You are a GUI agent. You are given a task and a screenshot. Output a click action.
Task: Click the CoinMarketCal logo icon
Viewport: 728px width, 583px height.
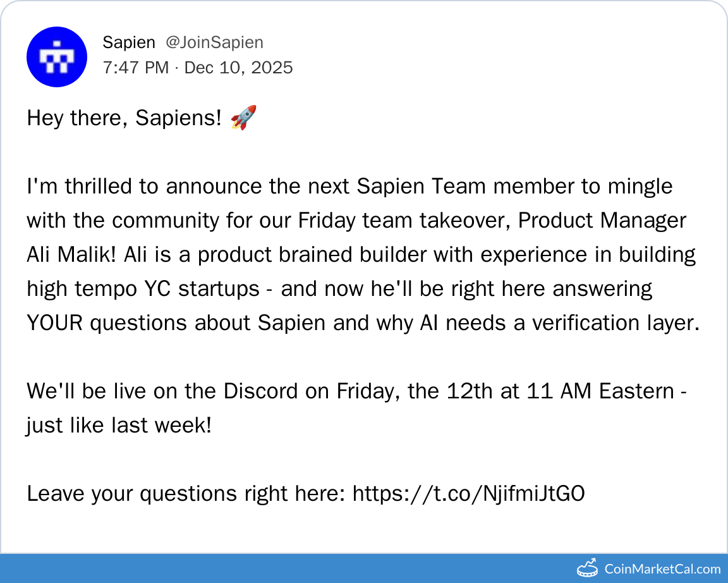pyautogui.click(x=587, y=568)
